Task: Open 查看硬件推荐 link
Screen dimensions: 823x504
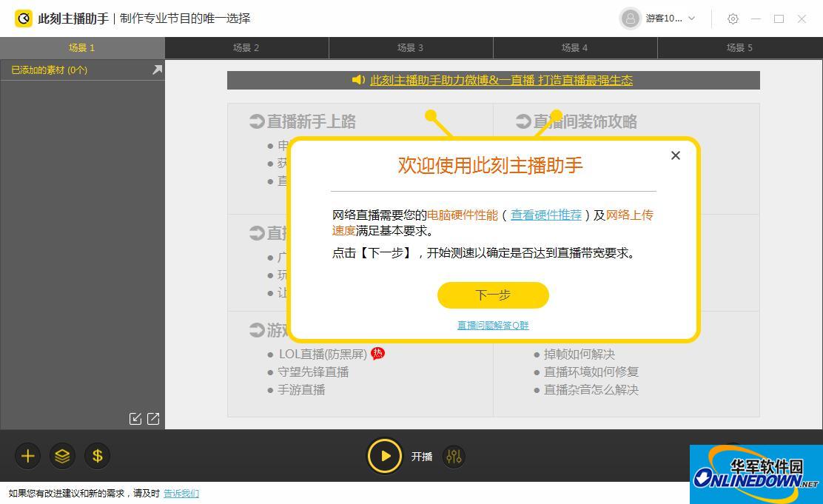Action: point(546,215)
